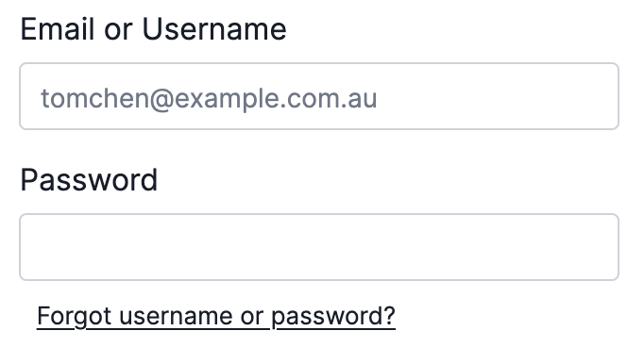Click the label above the password field
This screenshot has width=644, height=364.
point(89,180)
